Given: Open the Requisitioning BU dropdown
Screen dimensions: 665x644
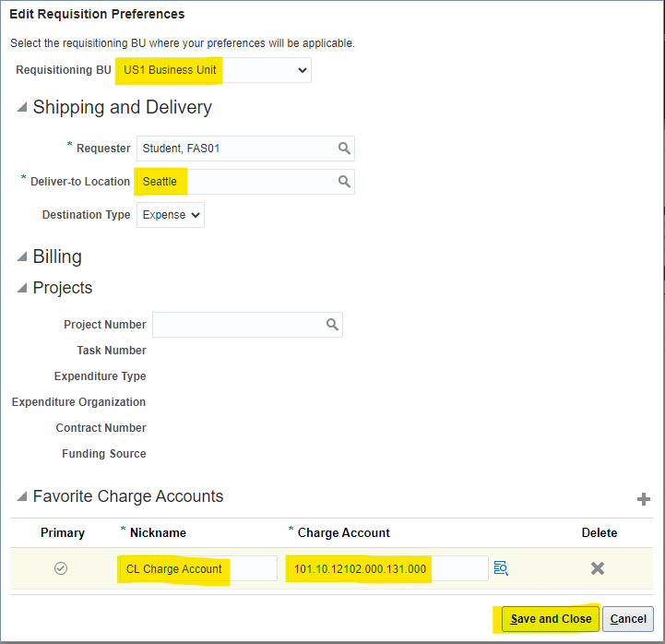Looking at the screenshot, I should pyautogui.click(x=213, y=70).
